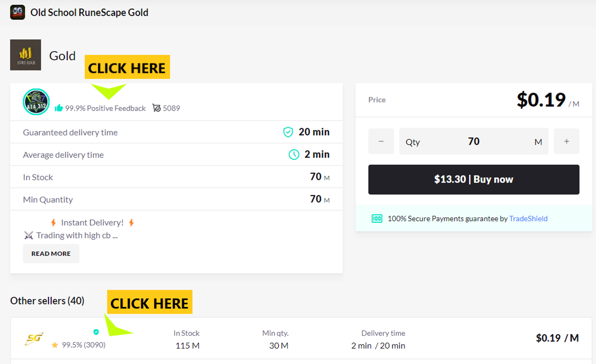This screenshot has width=596, height=364.
Task: Click the secure payment card icon
Action: (x=377, y=218)
